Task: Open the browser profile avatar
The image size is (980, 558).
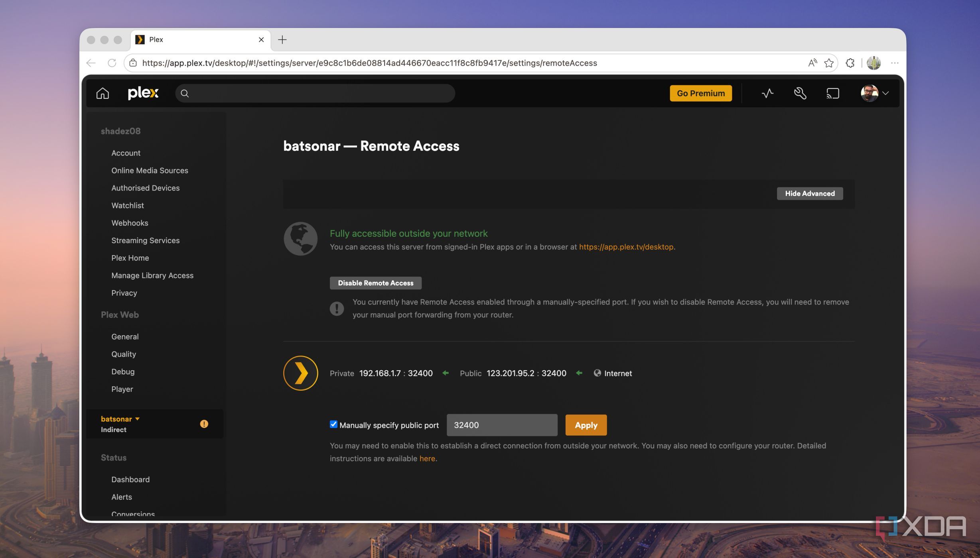Action: click(874, 63)
